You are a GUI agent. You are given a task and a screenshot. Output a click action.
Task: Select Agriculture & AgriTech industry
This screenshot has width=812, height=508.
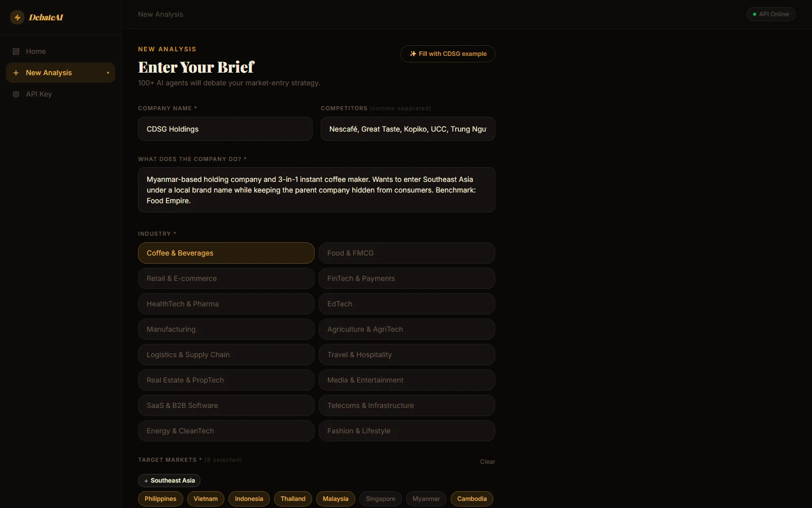(407, 329)
